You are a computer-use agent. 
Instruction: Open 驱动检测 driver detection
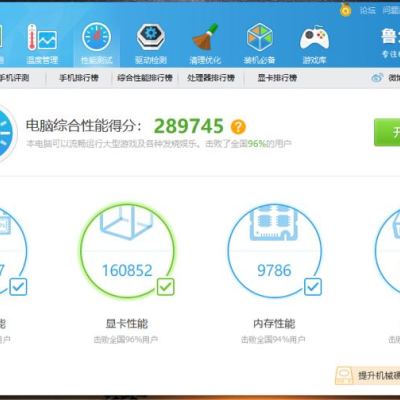[151, 43]
